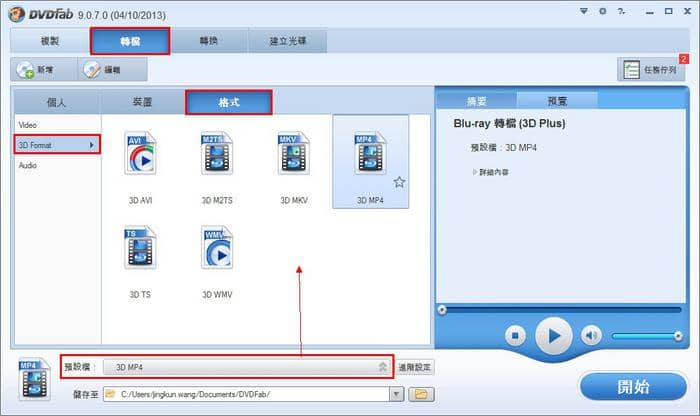Open the title bar dropdown menu arrow

[x=583, y=11]
